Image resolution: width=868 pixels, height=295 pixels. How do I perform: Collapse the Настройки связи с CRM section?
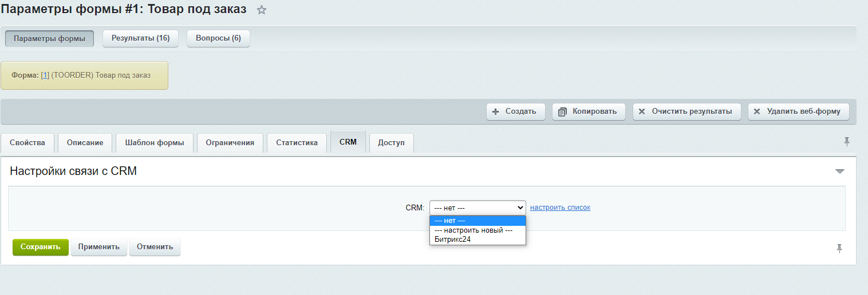(x=839, y=171)
